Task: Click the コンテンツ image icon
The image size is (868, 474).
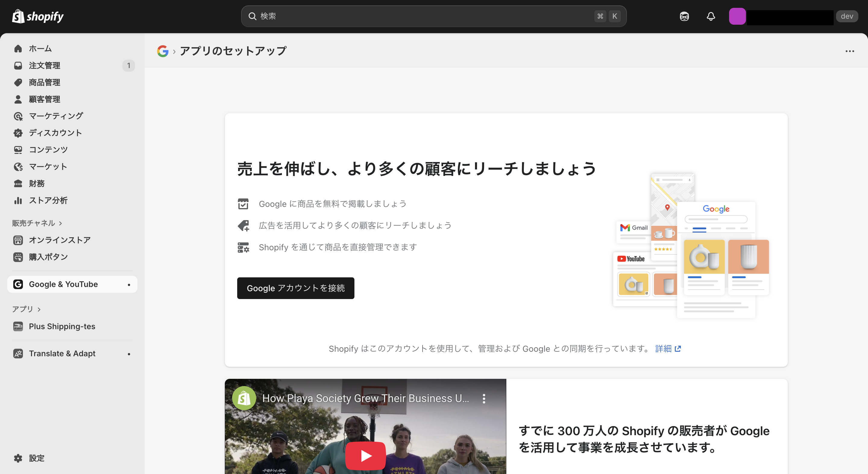Action: (18, 149)
